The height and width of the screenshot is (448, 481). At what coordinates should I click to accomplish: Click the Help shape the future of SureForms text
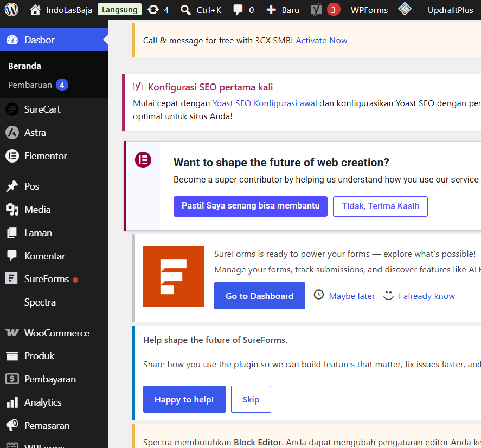click(215, 340)
